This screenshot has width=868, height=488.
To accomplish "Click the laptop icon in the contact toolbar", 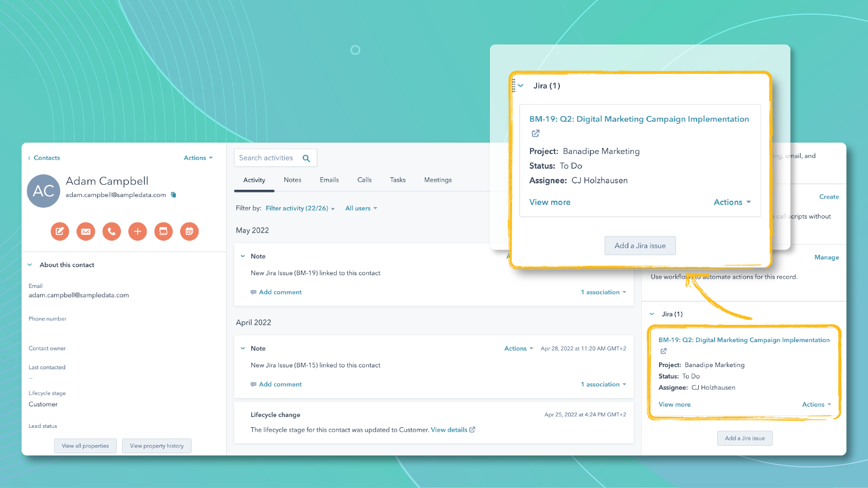I will 163,232.
